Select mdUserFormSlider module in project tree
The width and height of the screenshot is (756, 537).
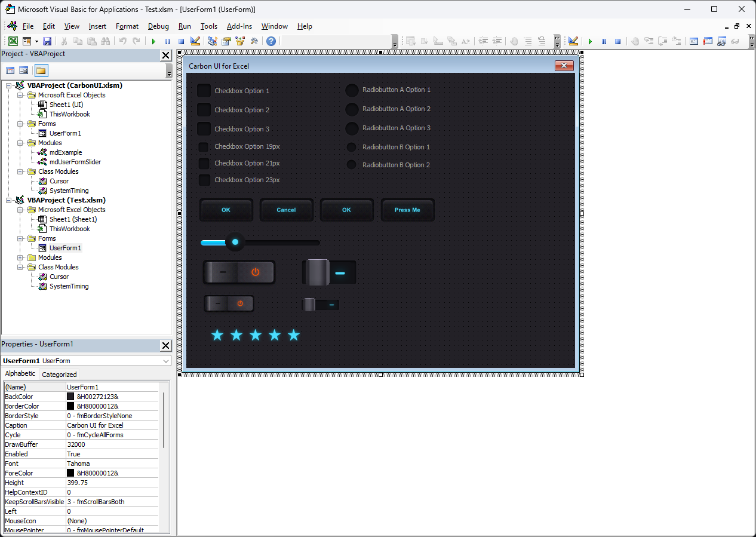[x=75, y=162]
